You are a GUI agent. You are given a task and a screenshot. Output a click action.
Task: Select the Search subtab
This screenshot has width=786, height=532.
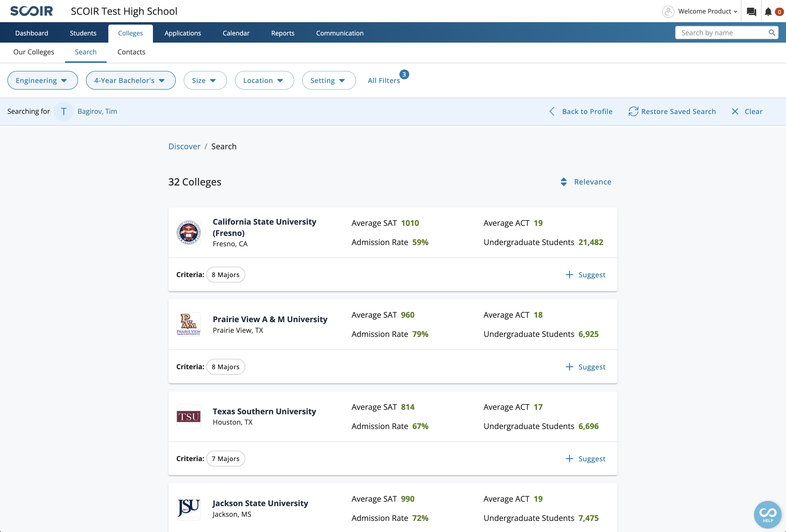coord(85,52)
